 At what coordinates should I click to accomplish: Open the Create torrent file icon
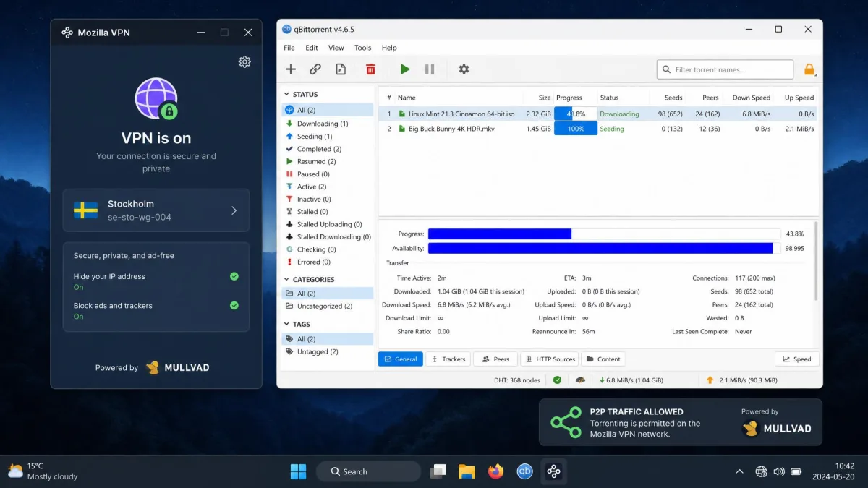(341, 69)
